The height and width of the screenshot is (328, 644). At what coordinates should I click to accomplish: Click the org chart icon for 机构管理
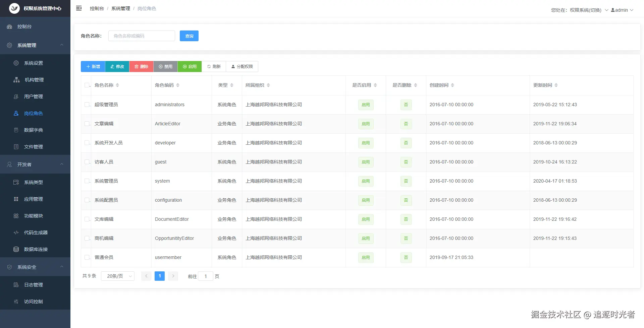[16, 80]
